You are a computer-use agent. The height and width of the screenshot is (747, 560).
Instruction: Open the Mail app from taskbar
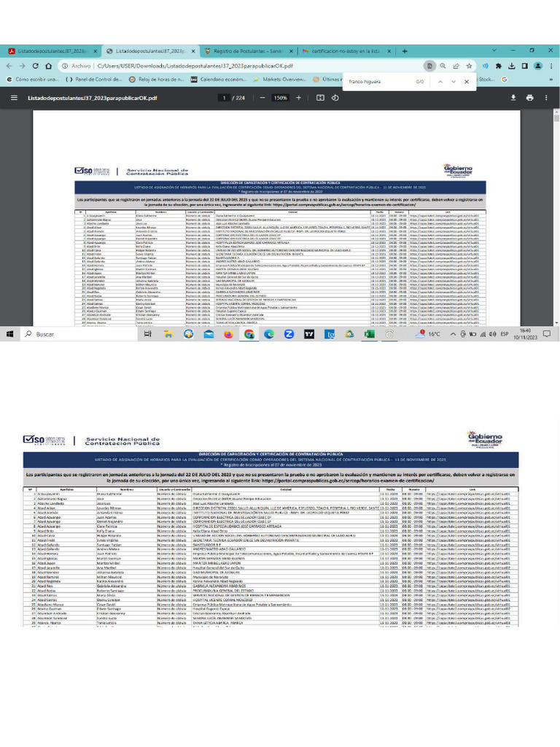pyautogui.click(x=209, y=334)
